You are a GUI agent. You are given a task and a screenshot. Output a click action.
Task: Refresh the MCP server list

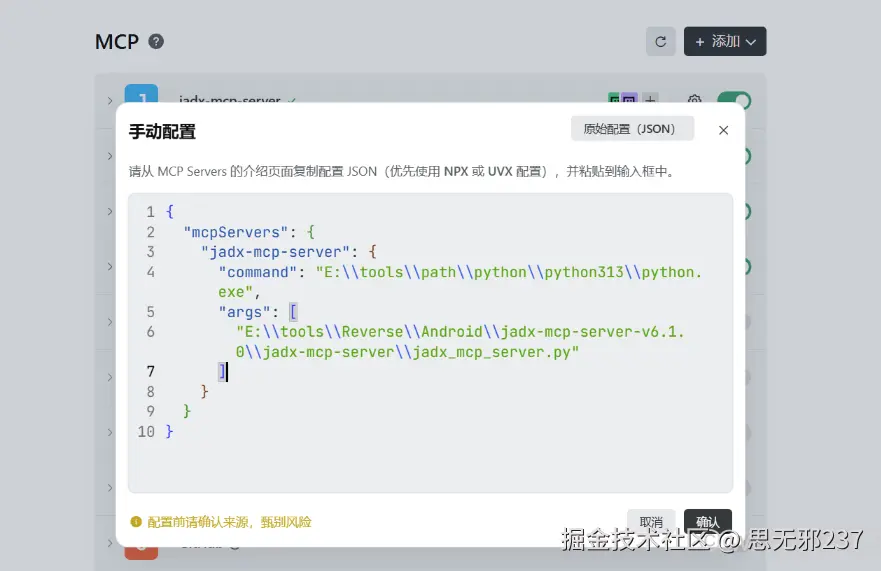[x=661, y=42]
